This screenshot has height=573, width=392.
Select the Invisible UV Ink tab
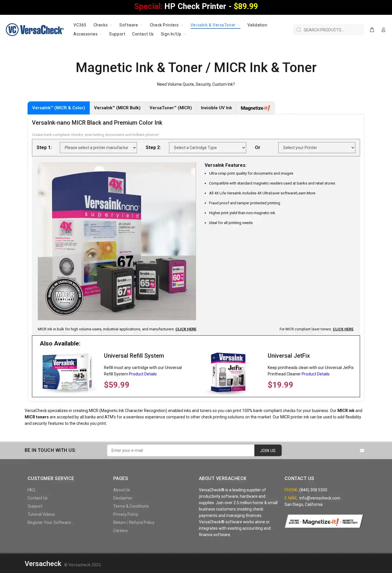click(x=217, y=108)
